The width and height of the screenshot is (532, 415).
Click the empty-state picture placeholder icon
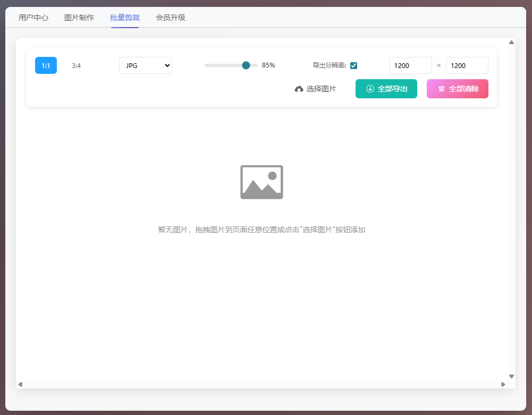coord(261,182)
